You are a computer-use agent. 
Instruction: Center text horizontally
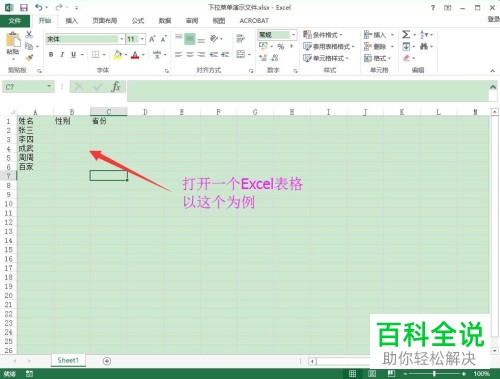click(190, 54)
